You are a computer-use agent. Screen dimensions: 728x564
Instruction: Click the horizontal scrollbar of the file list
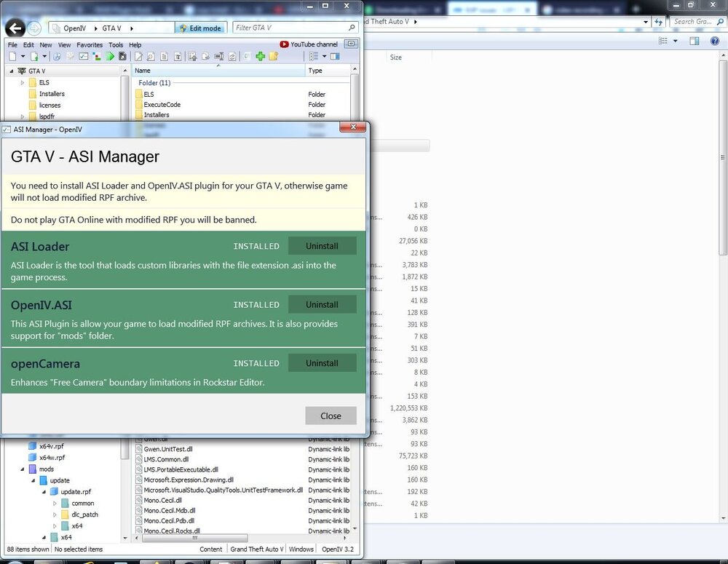194,538
